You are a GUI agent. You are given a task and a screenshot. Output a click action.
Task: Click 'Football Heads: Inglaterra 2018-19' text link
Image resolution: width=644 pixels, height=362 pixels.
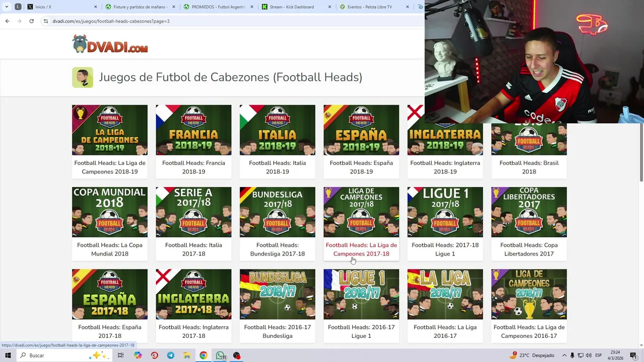click(x=445, y=167)
